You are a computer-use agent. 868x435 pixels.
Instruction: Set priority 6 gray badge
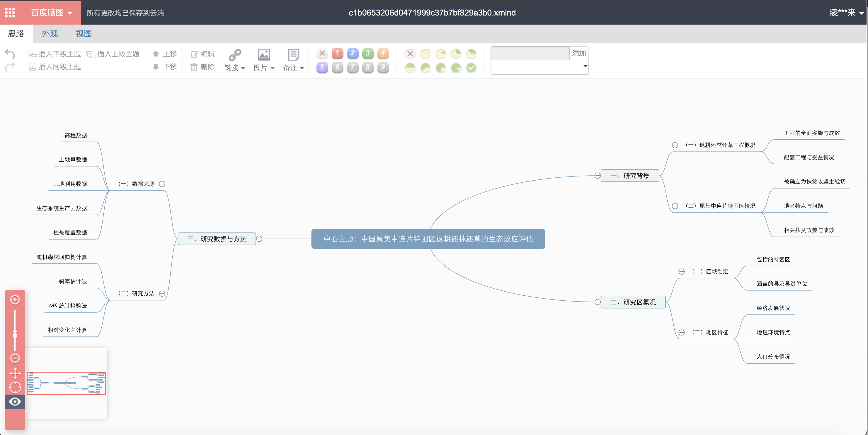[x=337, y=67]
